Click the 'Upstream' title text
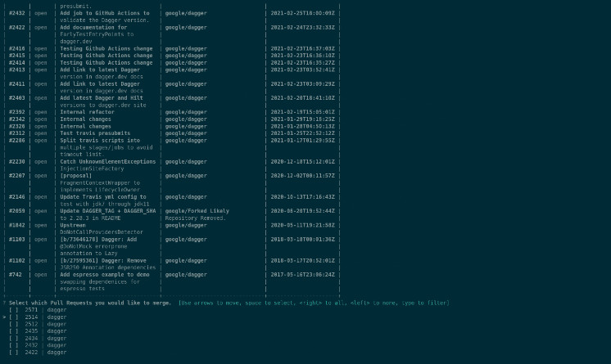 [x=73, y=225]
